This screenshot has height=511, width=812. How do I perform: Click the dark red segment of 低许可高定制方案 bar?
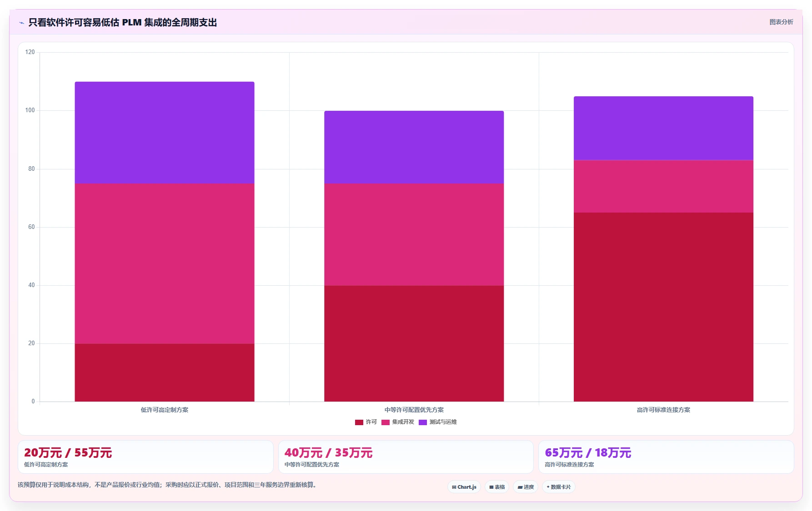165,372
